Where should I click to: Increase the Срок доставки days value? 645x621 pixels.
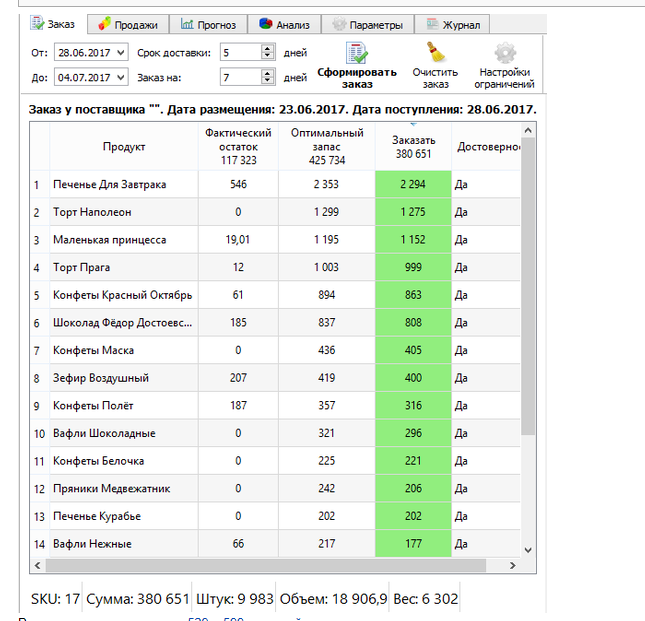(x=267, y=49)
